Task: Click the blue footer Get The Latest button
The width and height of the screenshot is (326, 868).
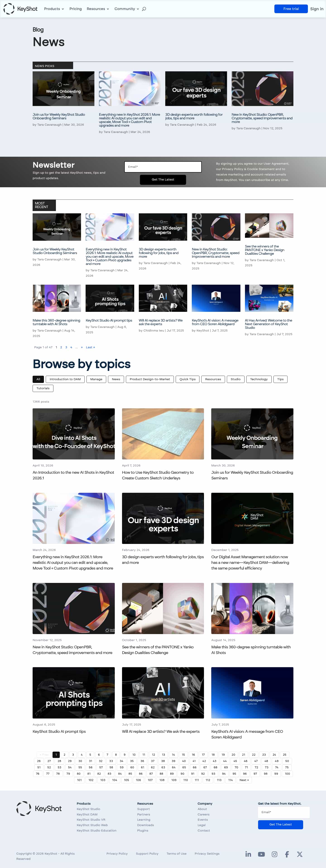Action: [280, 824]
